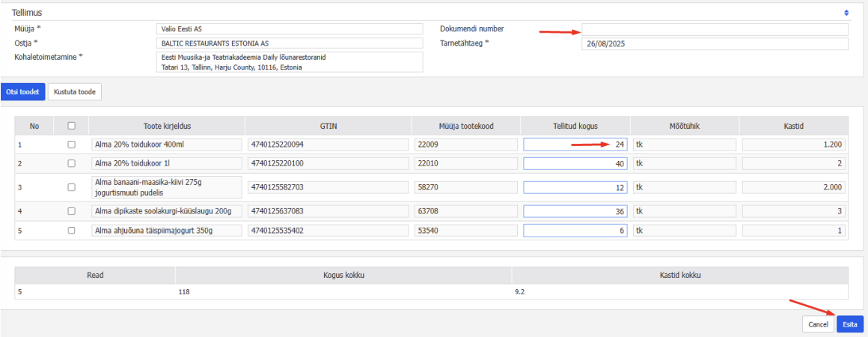
Task: Click the Müüja field with Valio Eesti AS
Action: coord(290,29)
